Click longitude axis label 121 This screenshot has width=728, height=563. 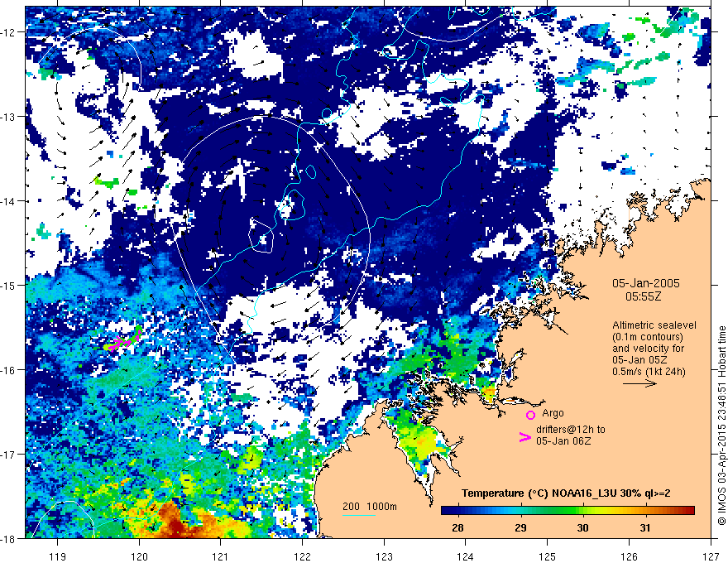pos(220,556)
